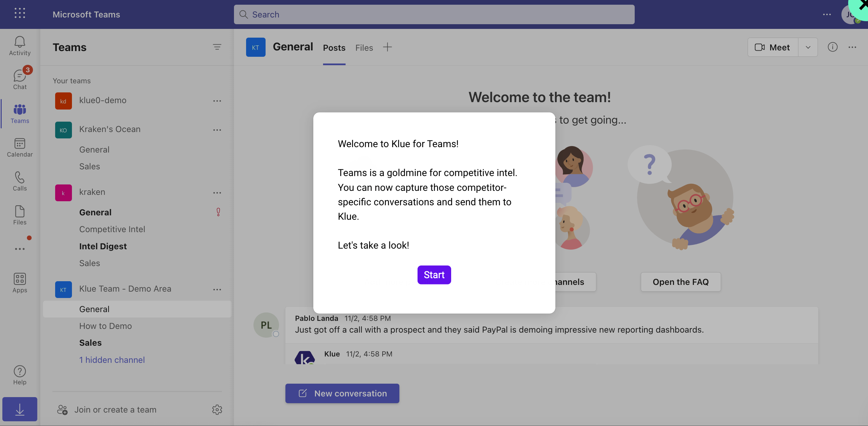Screen dimensions: 868x426
Task: Select the Teams icon in sidebar
Action: coord(20,114)
